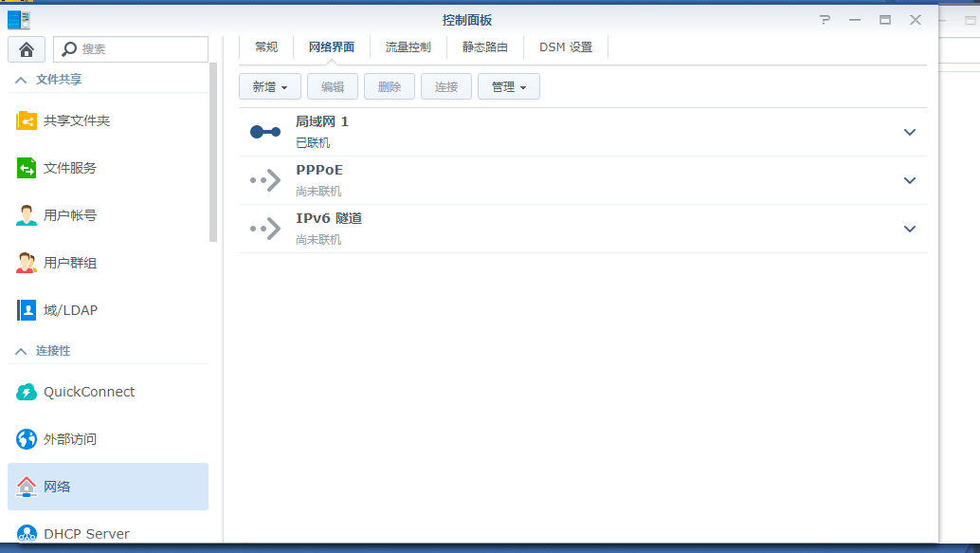This screenshot has height=553, width=980.
Task: Select the 文件服务 icon in sidebar
Action: tap(26, 168)
